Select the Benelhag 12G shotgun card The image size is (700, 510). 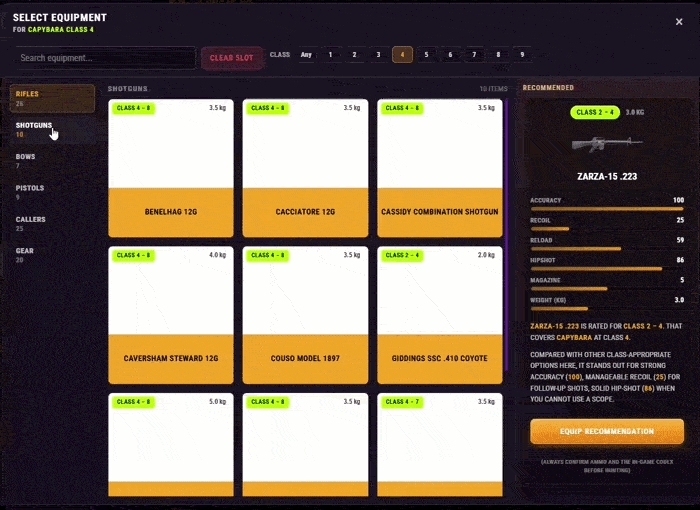tap(171, 168)
